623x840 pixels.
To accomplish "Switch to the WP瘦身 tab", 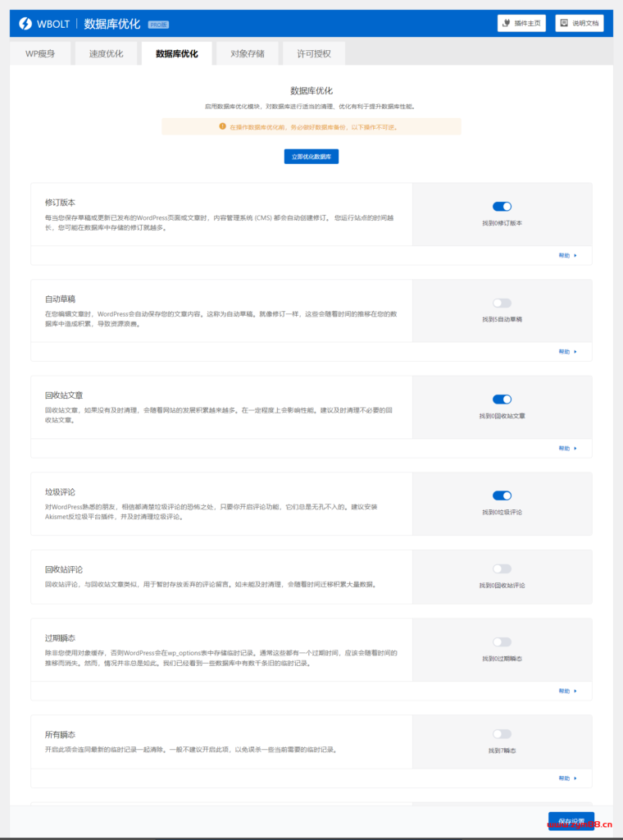I will tap(40, 53).
